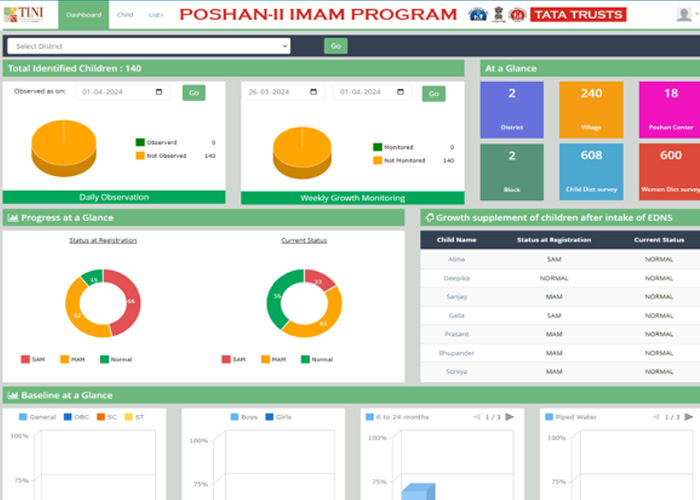Click the Observed as on date field
Screen dimensions: 700x500
(x=122, y=92)
